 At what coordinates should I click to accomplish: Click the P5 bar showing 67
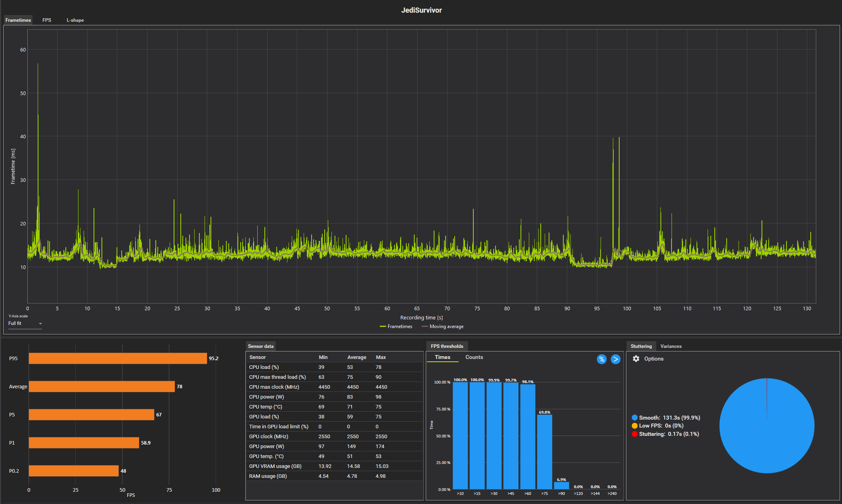click(92, 415)
